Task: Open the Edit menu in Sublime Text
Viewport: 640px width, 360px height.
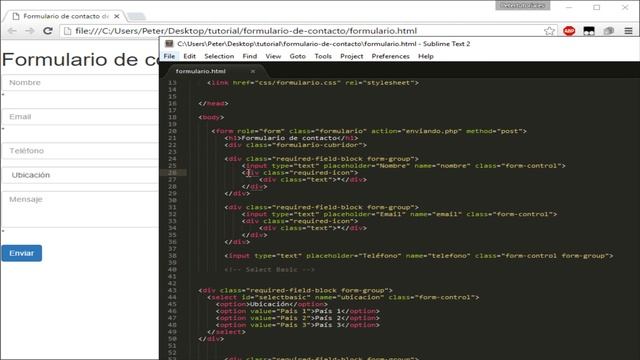Action: click(x=189, y=56)
